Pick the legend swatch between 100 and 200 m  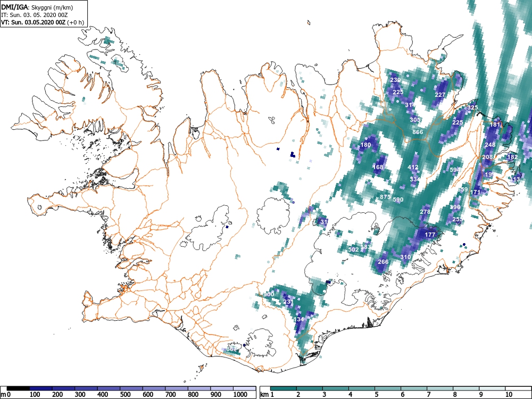[x=41, y=388]
